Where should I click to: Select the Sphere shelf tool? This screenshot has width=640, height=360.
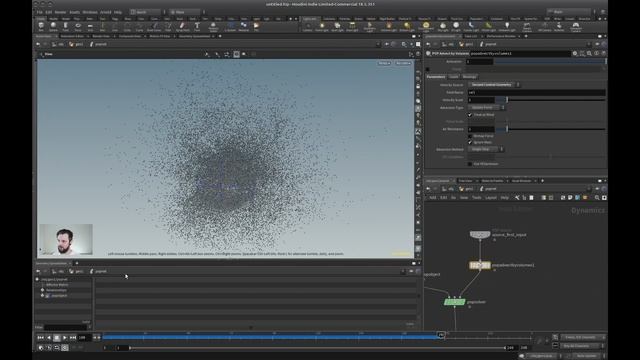53,27
